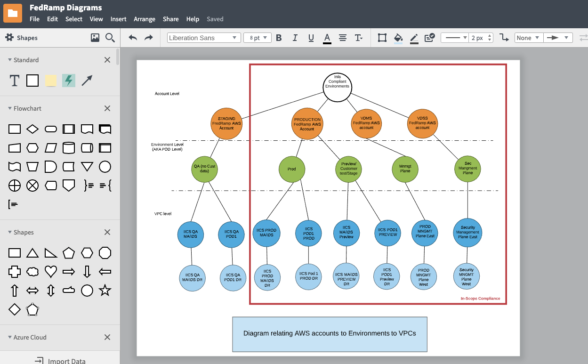Select the arrow line shape in Standard
The image size is (588, 364).
point(87,81)
